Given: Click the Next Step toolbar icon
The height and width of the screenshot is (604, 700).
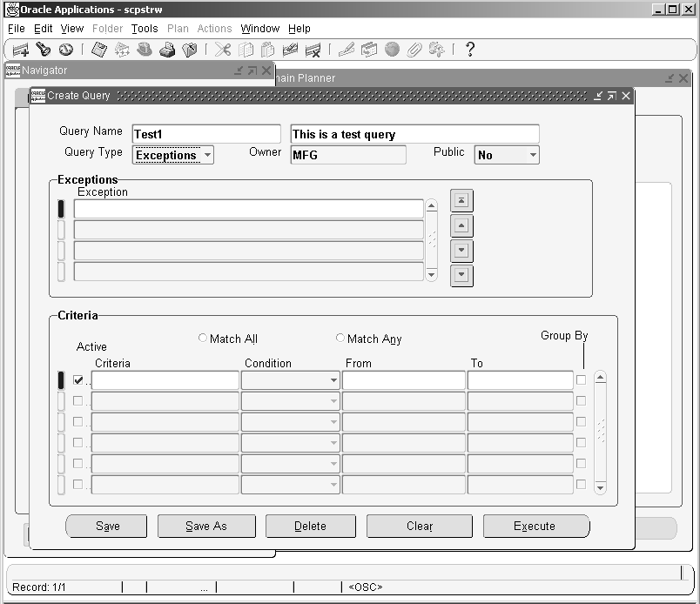Looking at the screenshot, I should [x=122, y=50].
